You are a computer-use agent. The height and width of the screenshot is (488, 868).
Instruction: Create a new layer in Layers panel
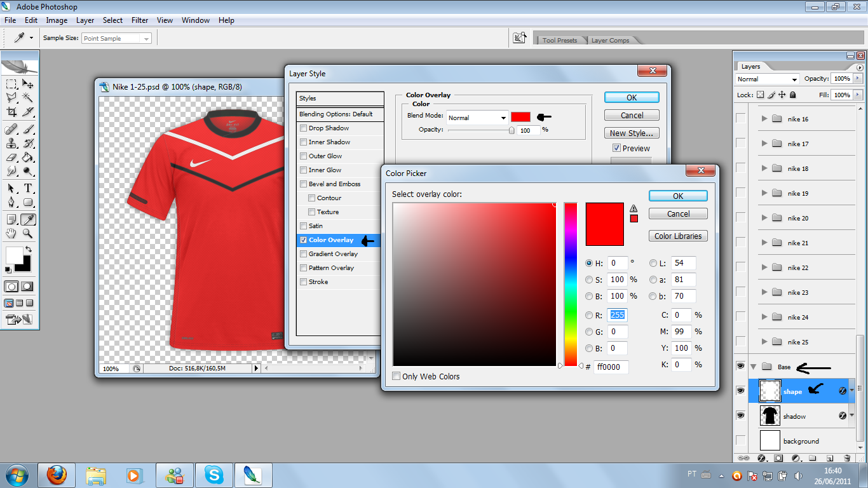point(829,458)
